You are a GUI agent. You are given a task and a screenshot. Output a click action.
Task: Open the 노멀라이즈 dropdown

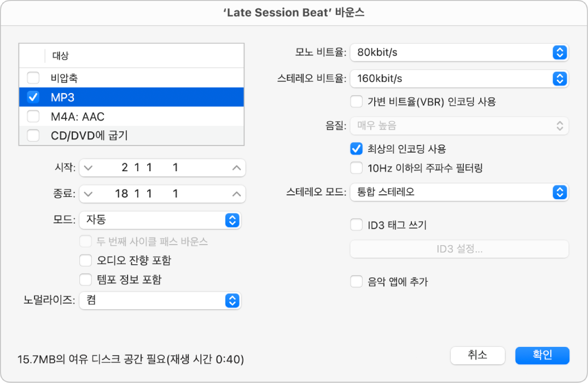pos(160,300)
